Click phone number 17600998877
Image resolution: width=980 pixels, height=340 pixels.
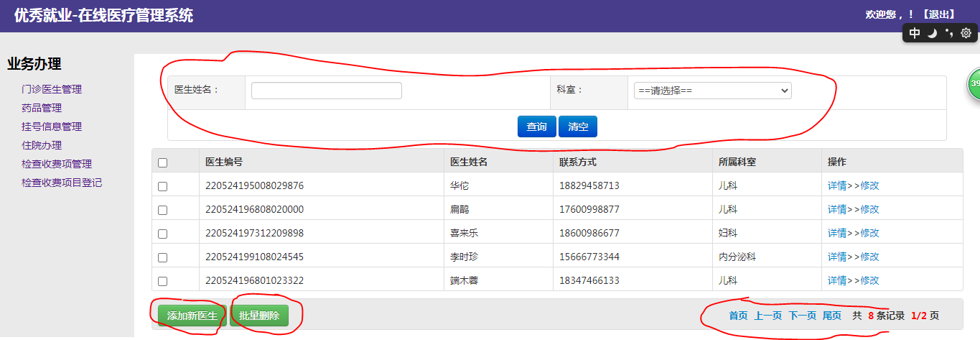click(589, 209)
